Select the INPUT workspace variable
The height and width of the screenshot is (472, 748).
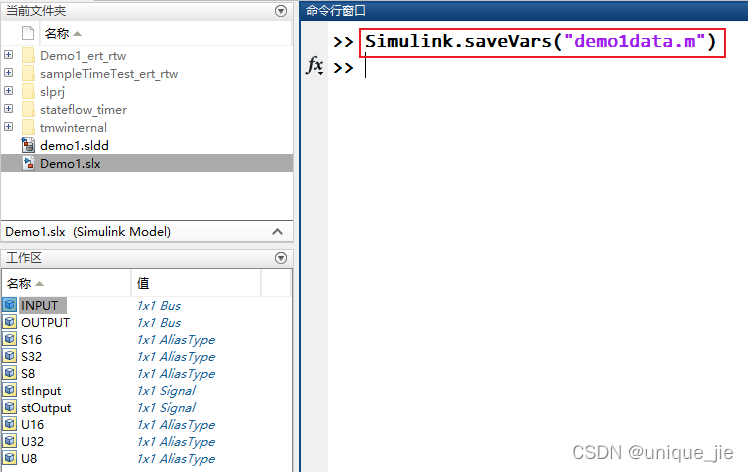coord(40,305)
